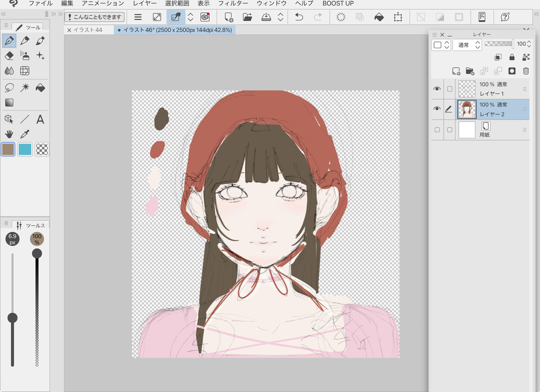Image resolution: width=540 pixels, height=392 pixels.
Task: Hide レイヤー 1 using its eye icon
Action: (437, 89)
